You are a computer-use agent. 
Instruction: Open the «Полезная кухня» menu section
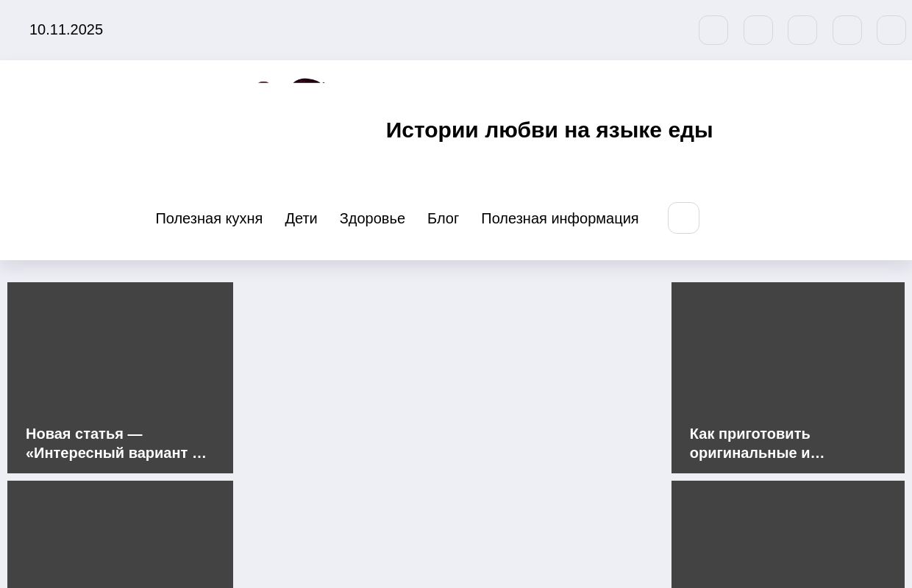[x=209, y=218]
